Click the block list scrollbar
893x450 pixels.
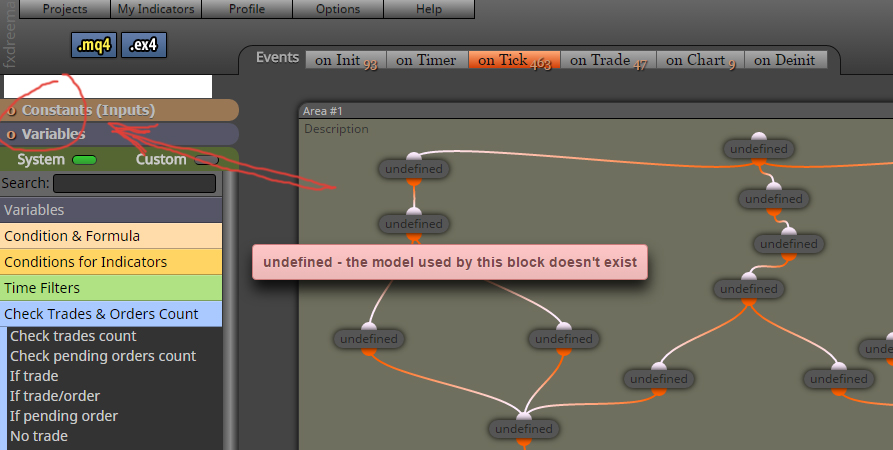click(x=230, y=310)
